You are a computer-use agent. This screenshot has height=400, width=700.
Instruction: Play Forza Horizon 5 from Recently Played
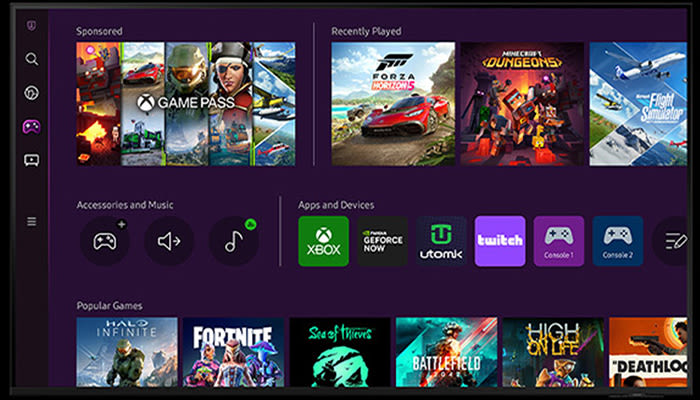[393, 103]
